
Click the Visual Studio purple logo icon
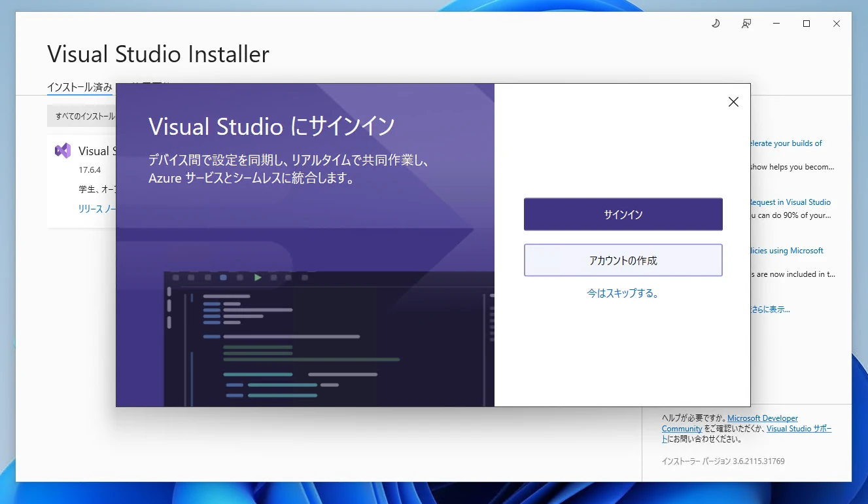coord(63,151)
